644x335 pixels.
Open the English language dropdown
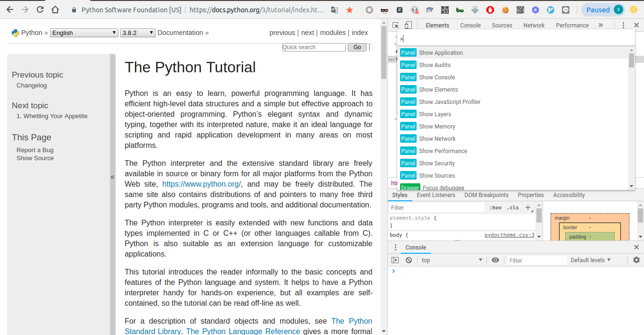coord(84,33)
